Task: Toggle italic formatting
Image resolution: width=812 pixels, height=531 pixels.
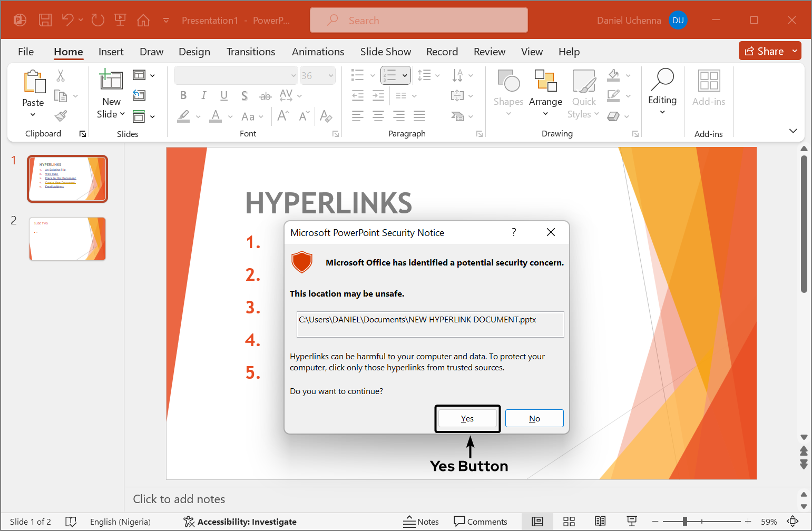Action: click(203, 95)
